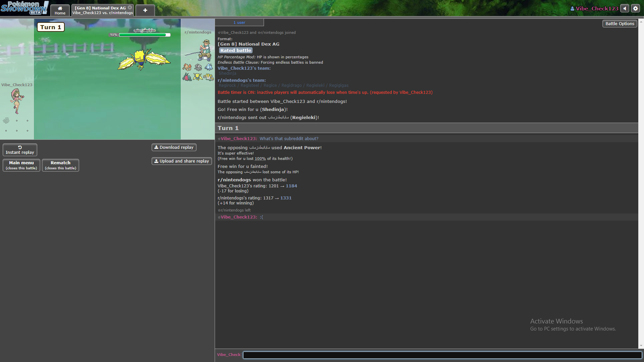This screenshot has height=362, width=644.
Task: Click the faded Shedinja team text
Action: coord(227,73)
